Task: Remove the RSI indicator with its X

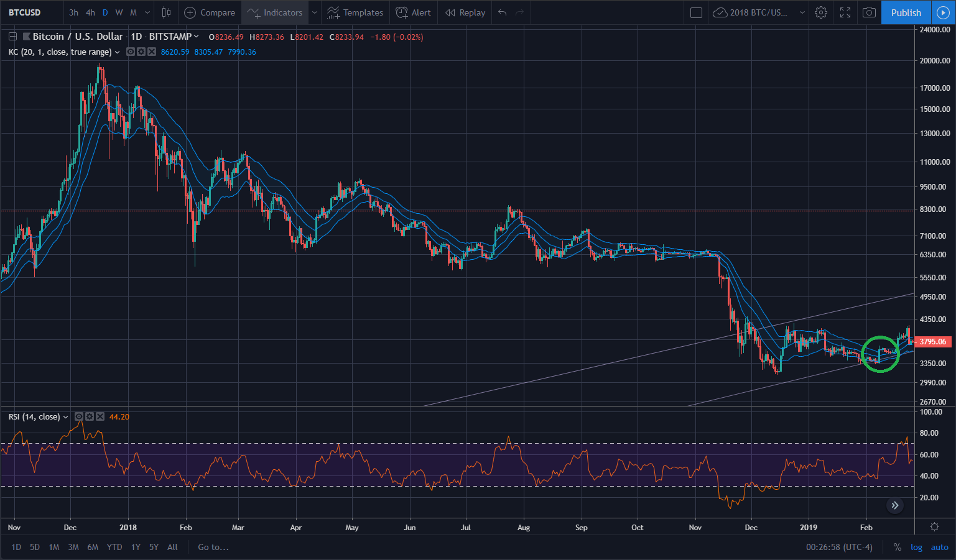Action: [100, 416]
